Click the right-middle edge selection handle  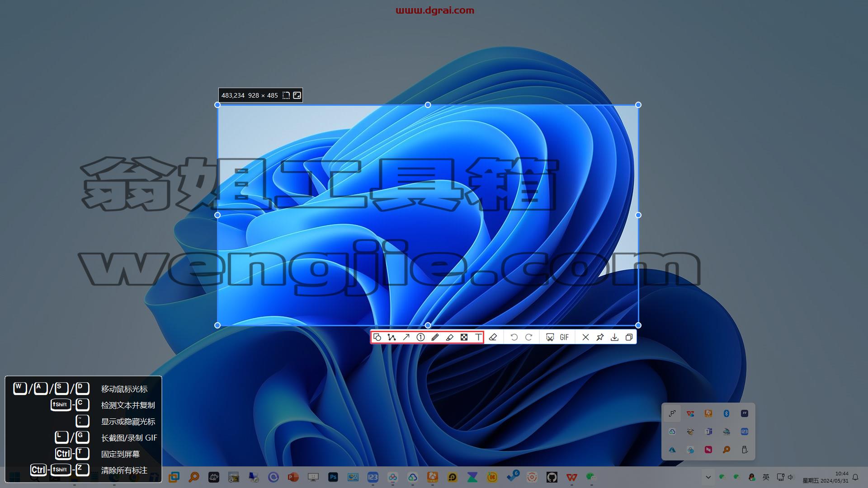(x=638, y=215)
